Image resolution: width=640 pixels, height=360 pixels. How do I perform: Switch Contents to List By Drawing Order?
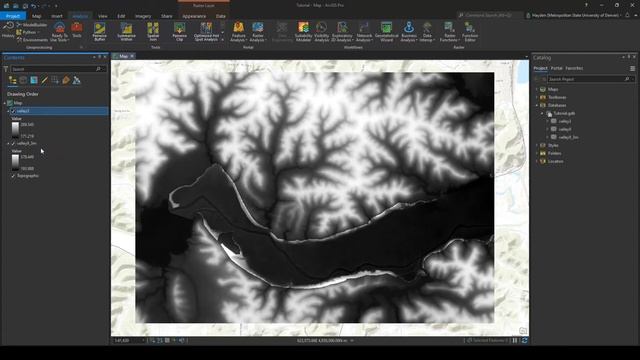coord(13,80)
